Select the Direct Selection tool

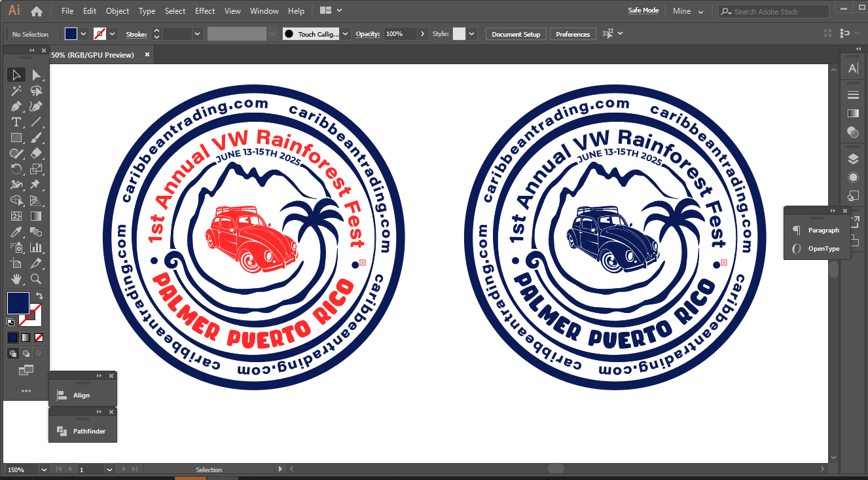(36, 75)
